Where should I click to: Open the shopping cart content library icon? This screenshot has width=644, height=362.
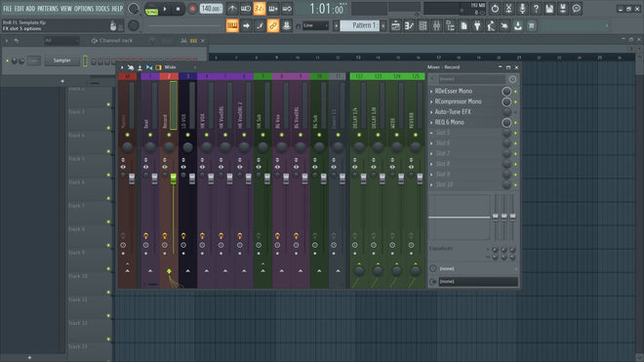[532, 26]
